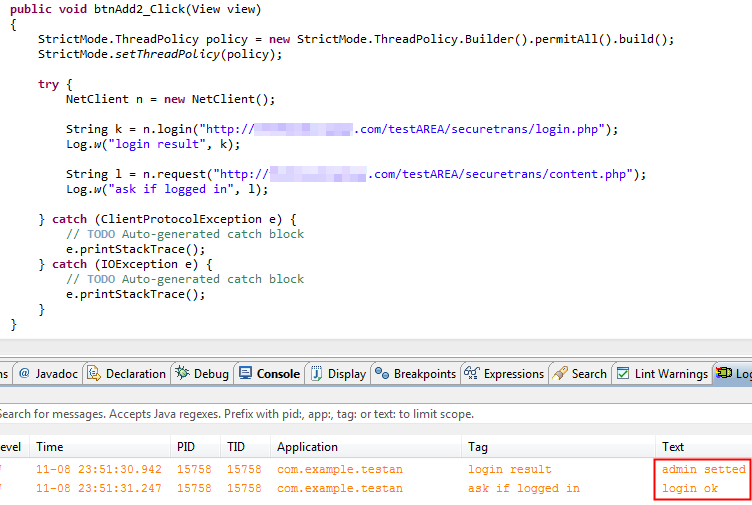The image size is (752, 505).
Task: Select log time 11-08 23:51:31.247
Action: [99, 488]
